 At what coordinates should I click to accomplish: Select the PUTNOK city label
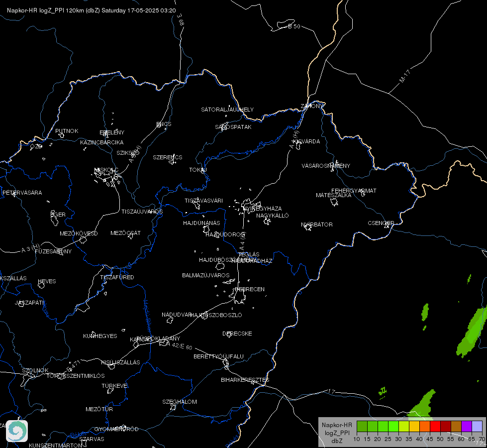(67, 131)
